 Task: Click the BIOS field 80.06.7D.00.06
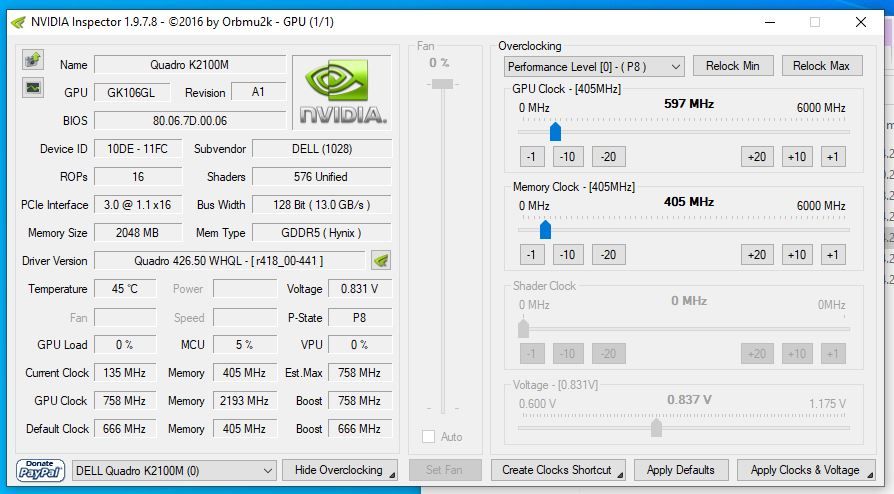coord(190,121)
